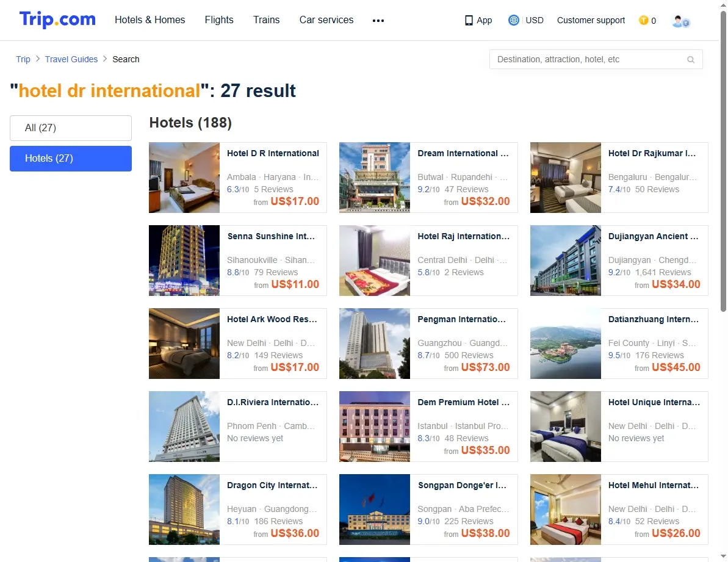Open the App download phone icon
The image size is (728, 562).
[x=469, y=20]
